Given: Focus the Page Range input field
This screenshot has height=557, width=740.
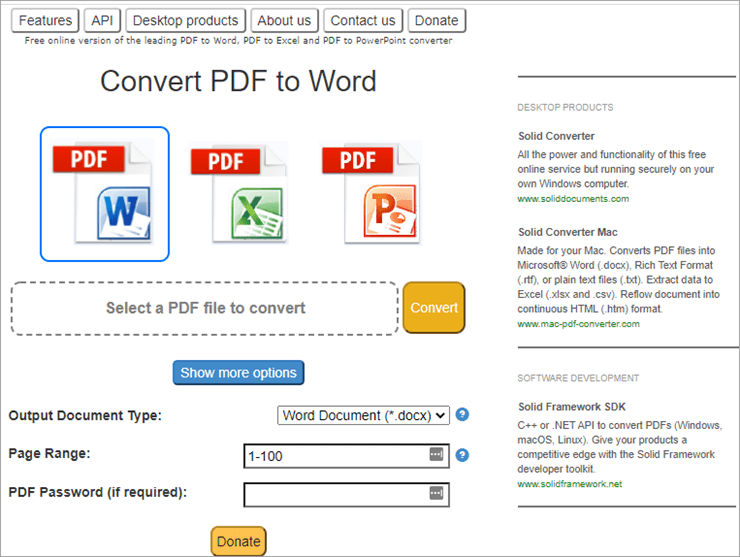Looking at the screenshot, I should [346, 456].
